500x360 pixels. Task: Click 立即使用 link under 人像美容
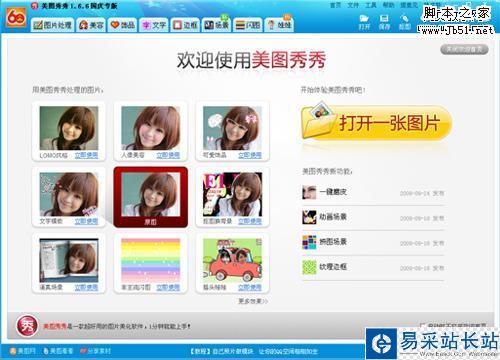point(168,155)
